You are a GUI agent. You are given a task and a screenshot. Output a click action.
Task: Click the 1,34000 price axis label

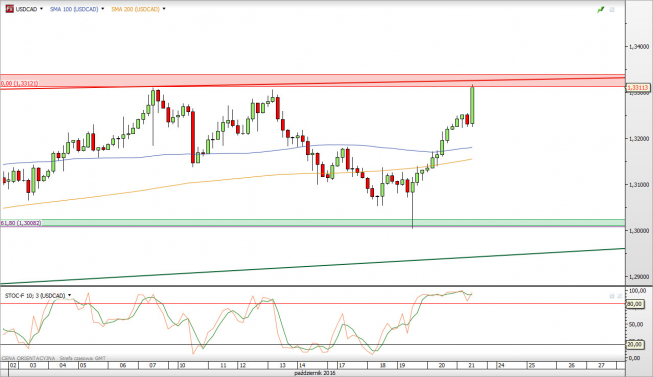click(x=639, y=47)
